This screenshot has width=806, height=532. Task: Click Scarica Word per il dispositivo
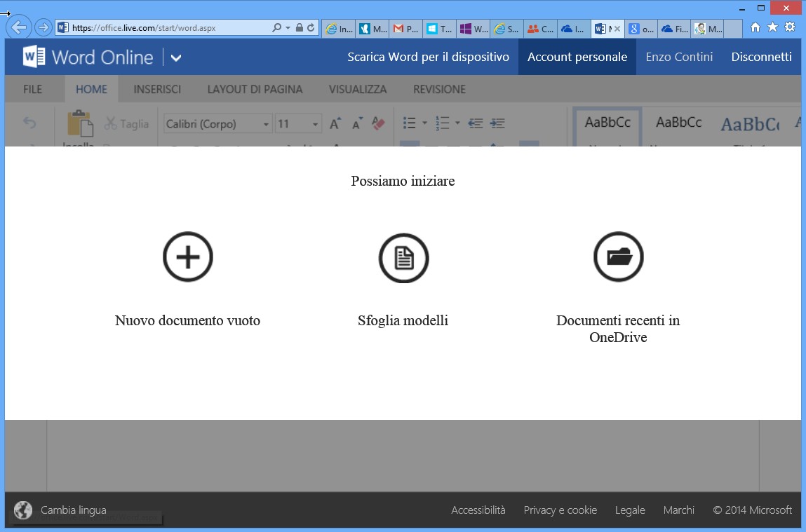pos(428,57)
